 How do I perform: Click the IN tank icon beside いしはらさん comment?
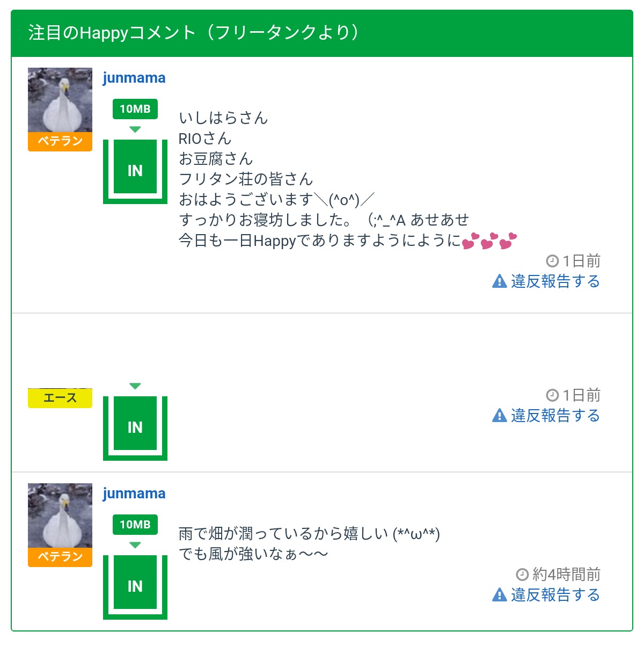coord(135,171)
